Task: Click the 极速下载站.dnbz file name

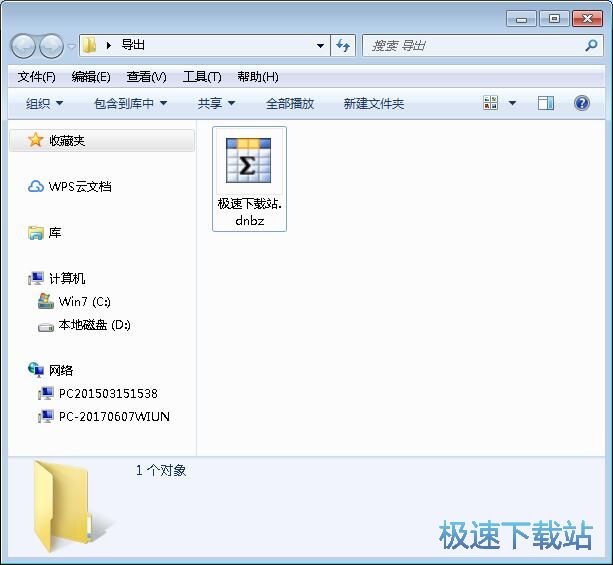Action: 249,212
